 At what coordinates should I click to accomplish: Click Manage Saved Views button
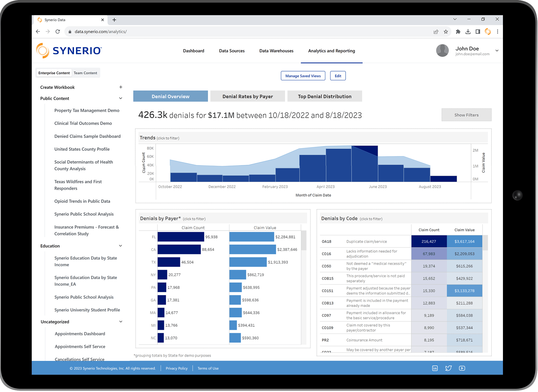click(x=303, y=76)
